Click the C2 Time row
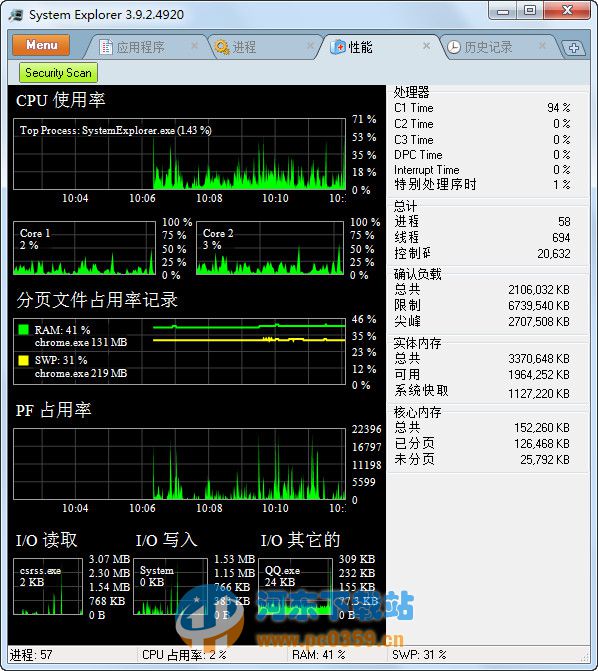Screen dimensions: 598x671 [x=482, y=124]
